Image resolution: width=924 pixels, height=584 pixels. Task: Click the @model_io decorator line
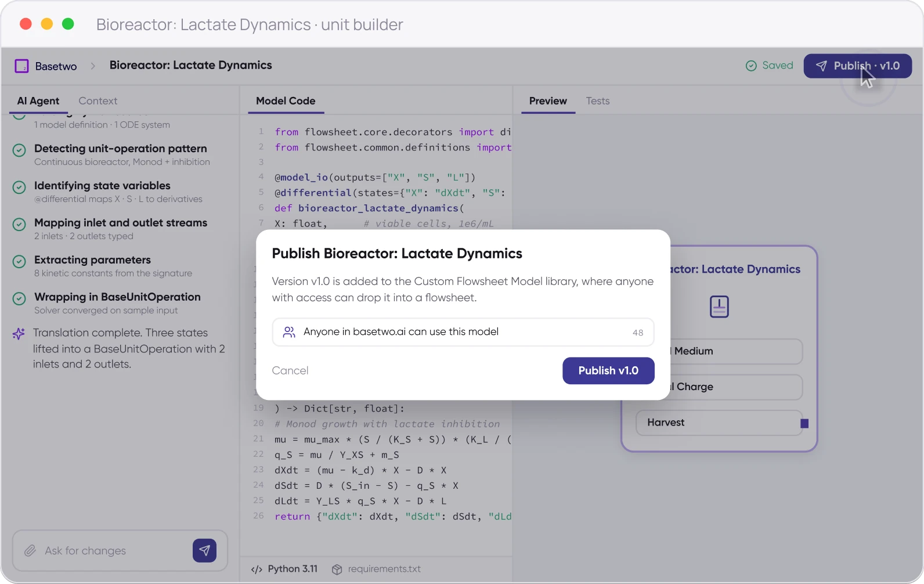[x=375, y=178]
